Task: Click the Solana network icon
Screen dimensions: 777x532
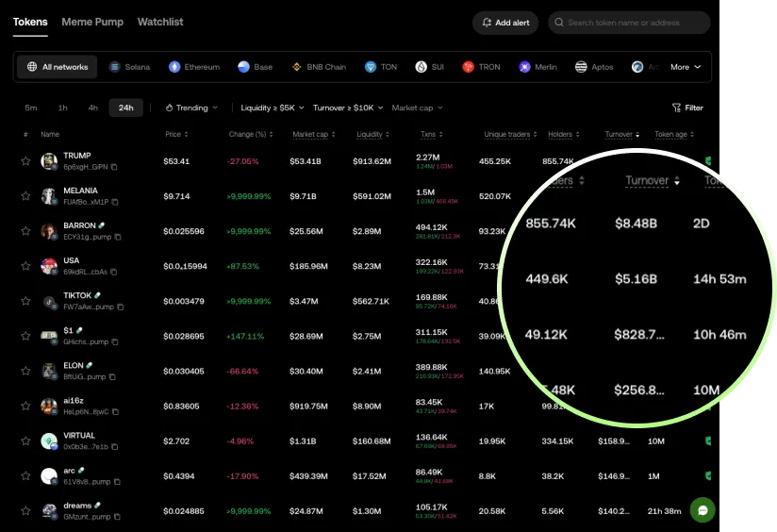Action: click(x=115, y=67)
